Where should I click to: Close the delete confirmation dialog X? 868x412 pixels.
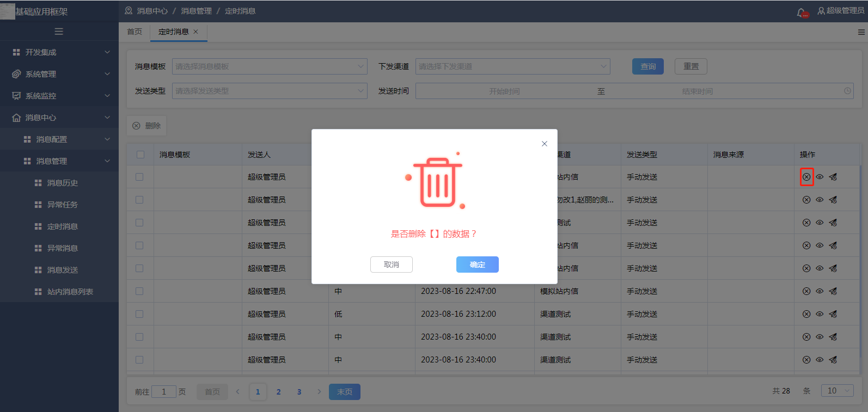pos(545,144)
